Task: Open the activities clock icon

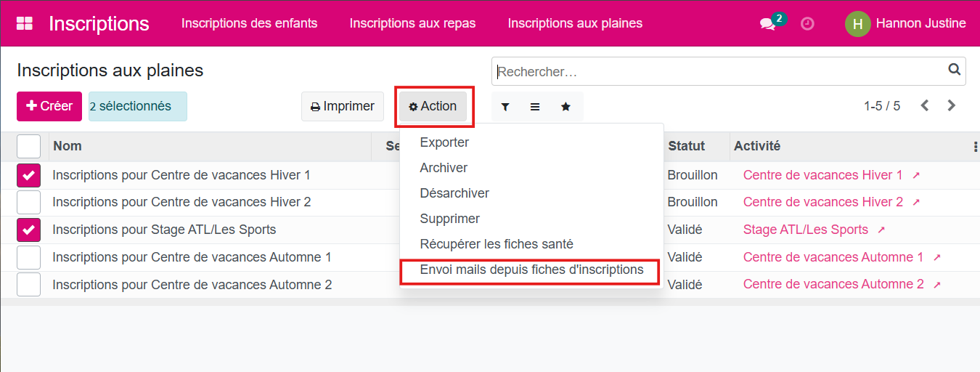Action: (807, 23)
